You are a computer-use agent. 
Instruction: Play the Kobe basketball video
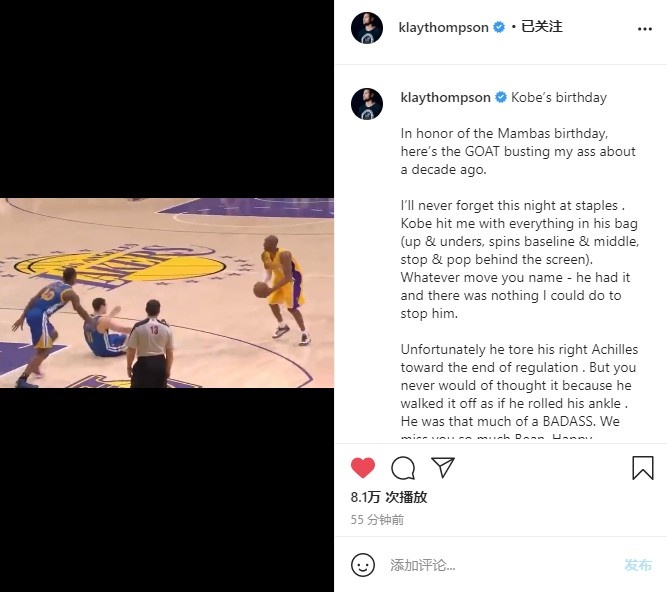[167, 293]
